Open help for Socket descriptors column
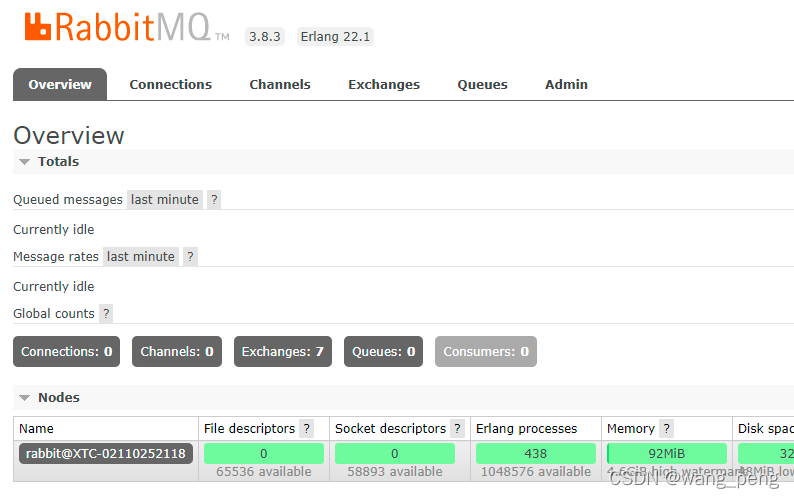This screenshot has width=794, height=498. point(457,429)
